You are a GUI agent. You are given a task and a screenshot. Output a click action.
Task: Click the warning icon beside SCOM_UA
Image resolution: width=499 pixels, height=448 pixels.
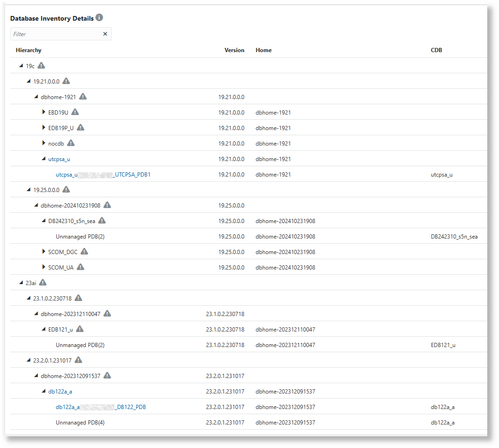81,267
